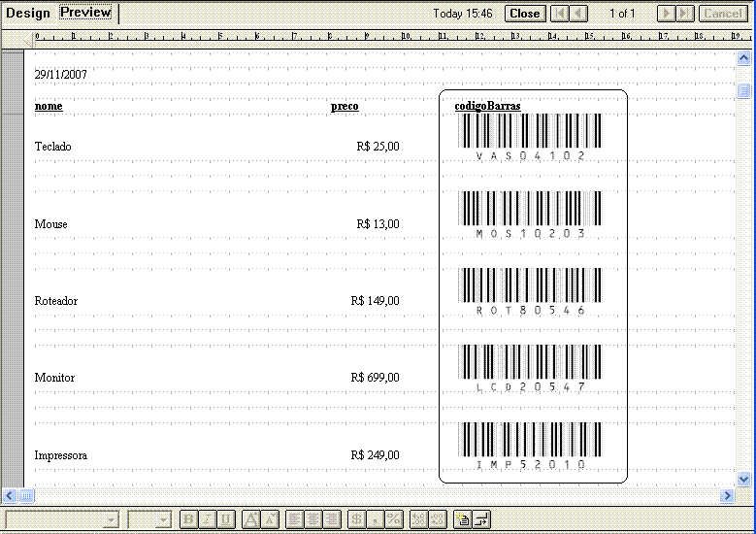
Task: Go to previous page arrow
Action: 578,14
